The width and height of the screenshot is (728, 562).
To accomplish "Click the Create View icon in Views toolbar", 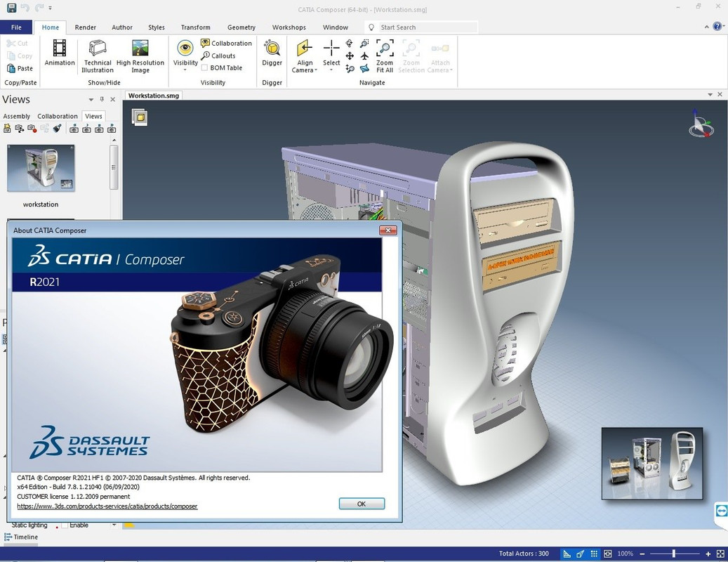I will coord(7,129).
